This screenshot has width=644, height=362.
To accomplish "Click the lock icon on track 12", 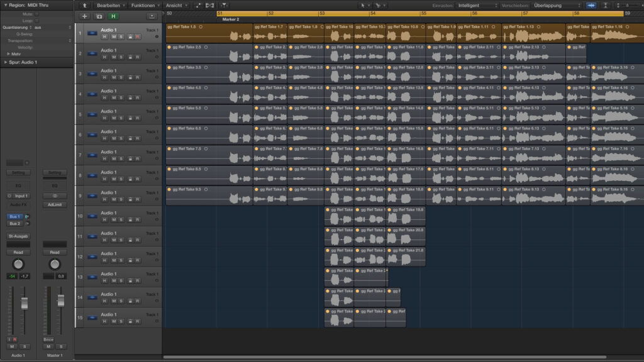I will [x=130, y=260].
